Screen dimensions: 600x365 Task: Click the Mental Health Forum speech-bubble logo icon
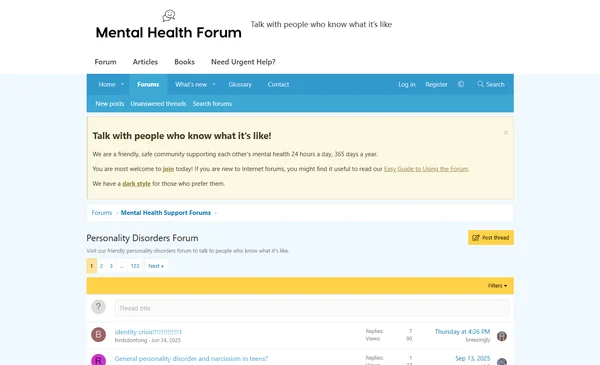169,16
